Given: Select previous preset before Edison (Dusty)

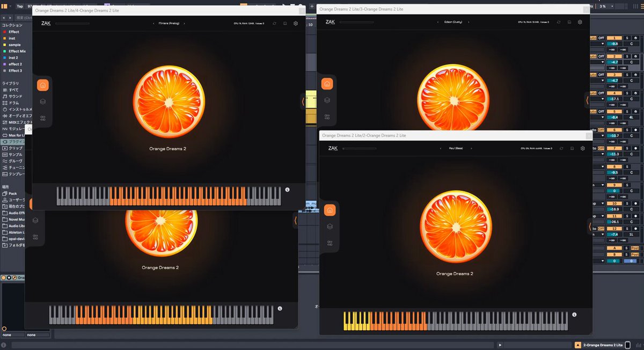Looking at the screenshot, I should pyautogui.click(x=438, y=22).
